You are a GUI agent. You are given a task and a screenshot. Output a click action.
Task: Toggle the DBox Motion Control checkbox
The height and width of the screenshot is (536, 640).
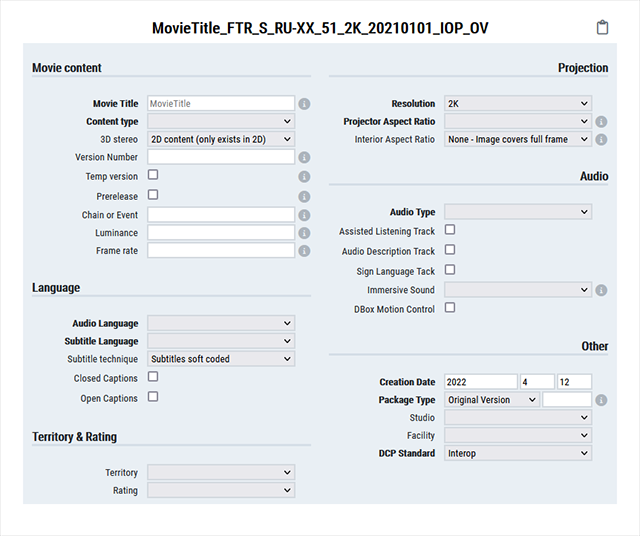450,308
